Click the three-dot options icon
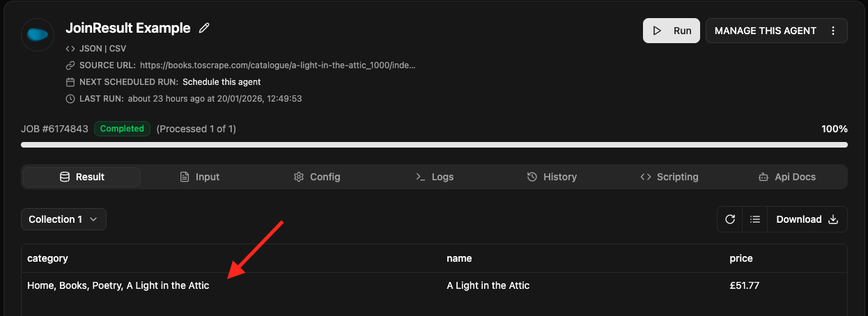Image resolution: width=868 pixels, height=316 pixels. (x=833, y=31)
